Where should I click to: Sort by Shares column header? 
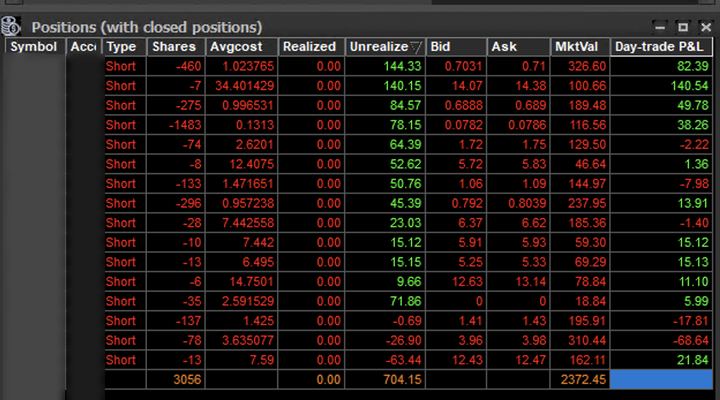click(175, 47)
